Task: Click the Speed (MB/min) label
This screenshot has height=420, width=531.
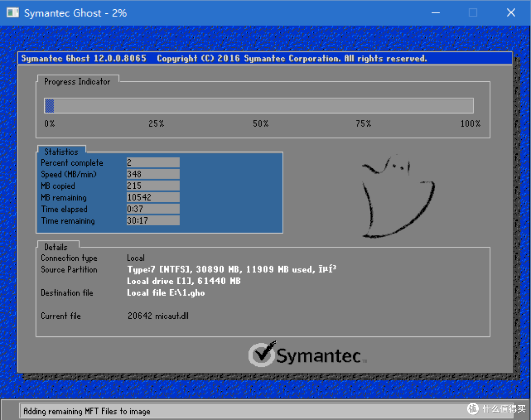Action: click(69, 175)
